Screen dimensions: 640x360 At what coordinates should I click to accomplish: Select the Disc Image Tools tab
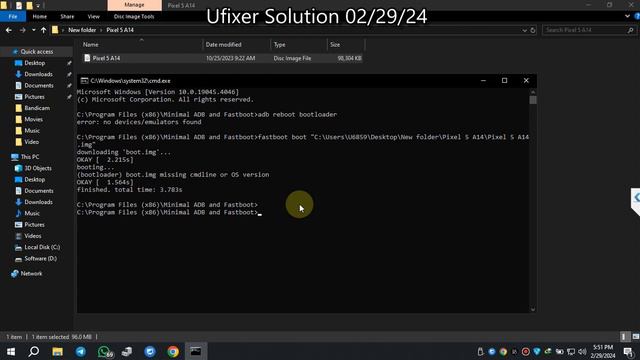coord(134,16)
